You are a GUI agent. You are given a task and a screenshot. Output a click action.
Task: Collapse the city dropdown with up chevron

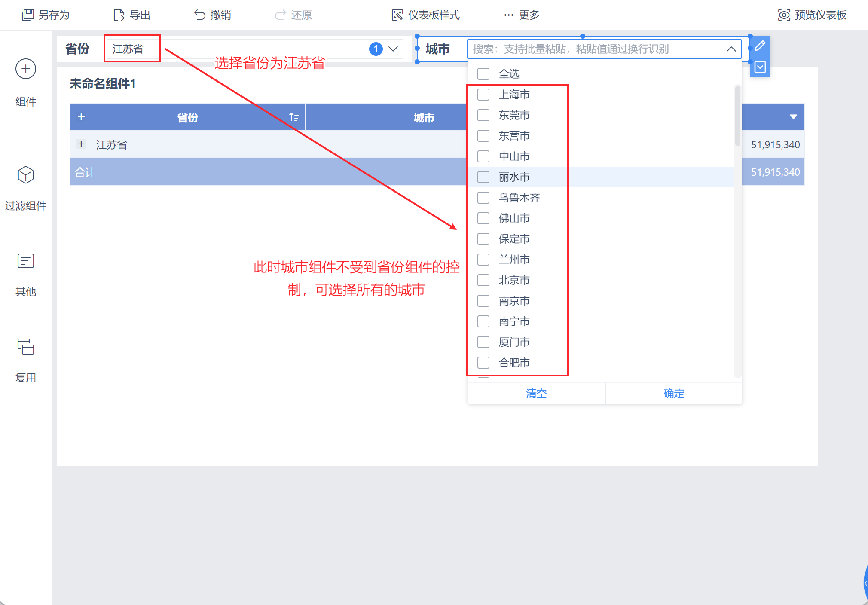[731, 49]
